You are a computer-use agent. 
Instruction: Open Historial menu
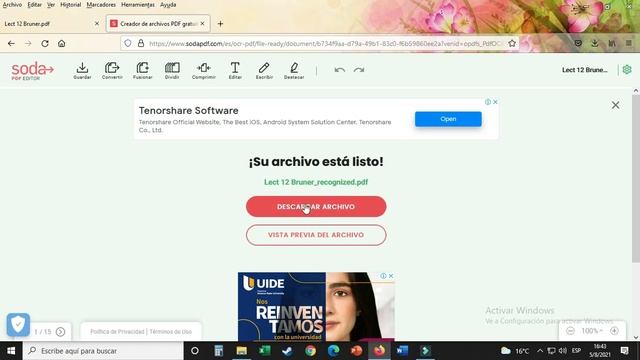(x=71, y=5)
